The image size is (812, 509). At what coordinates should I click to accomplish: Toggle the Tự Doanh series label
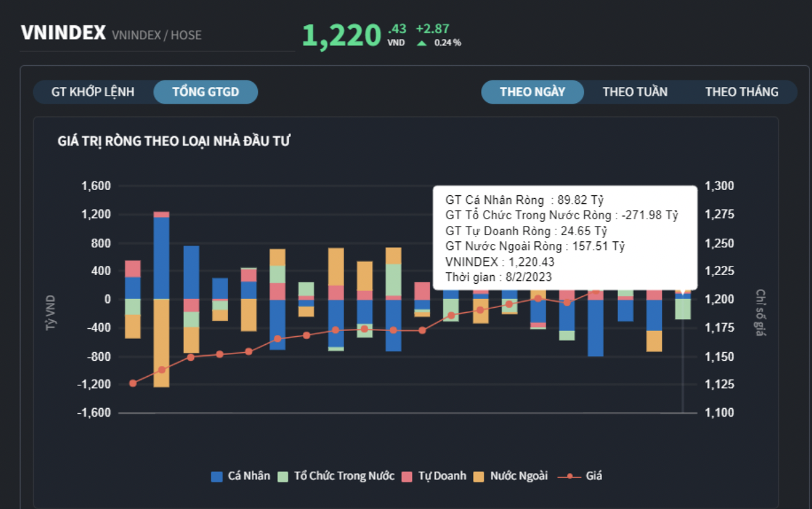pyautogui.click(x=442, y=476)
